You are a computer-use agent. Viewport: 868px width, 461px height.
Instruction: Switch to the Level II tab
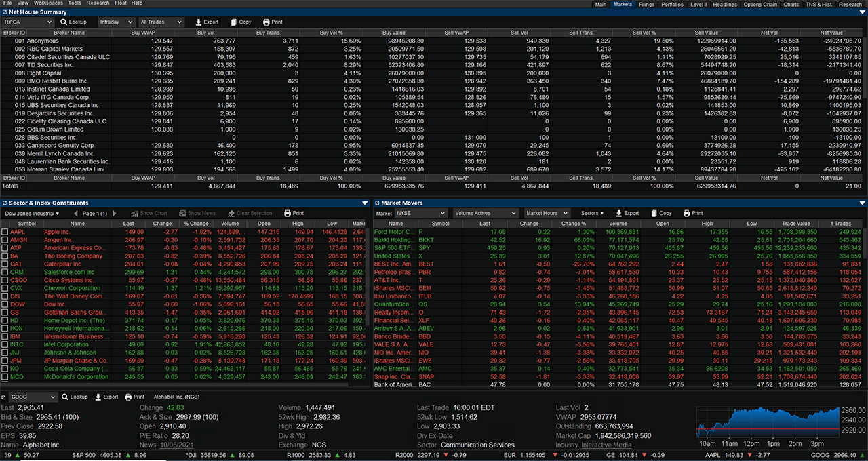tap(698, 4)
